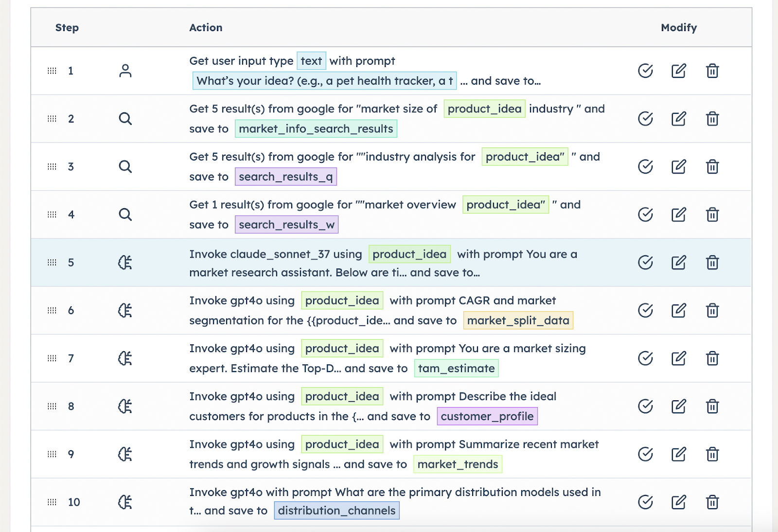Grab the drag handle of step 1

pyautogui.click(x=52, y=71)
